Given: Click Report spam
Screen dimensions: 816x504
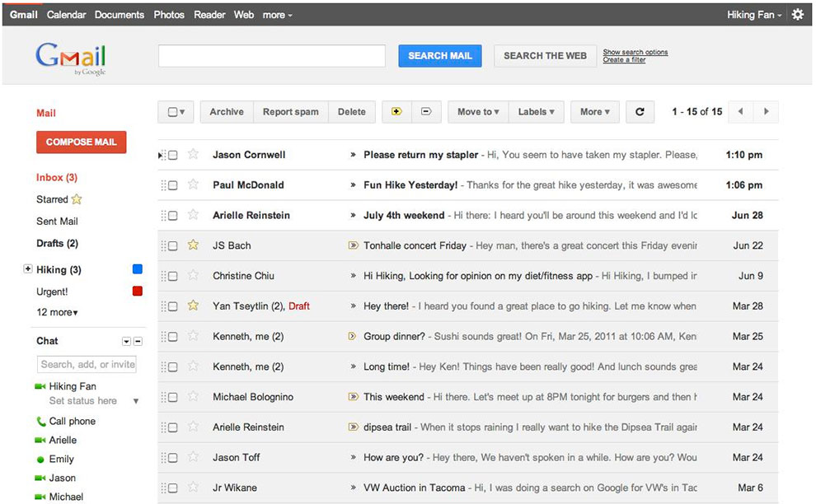Looking at the screenshot, I should coord(290,112).
